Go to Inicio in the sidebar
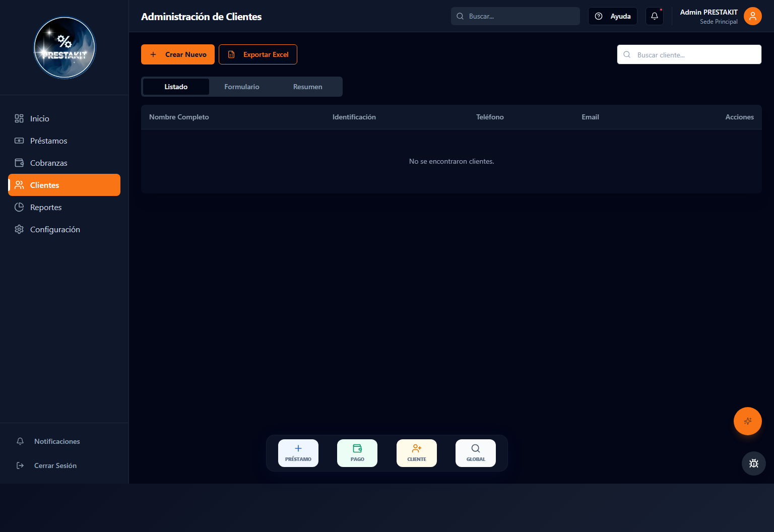 click(64, 118)
